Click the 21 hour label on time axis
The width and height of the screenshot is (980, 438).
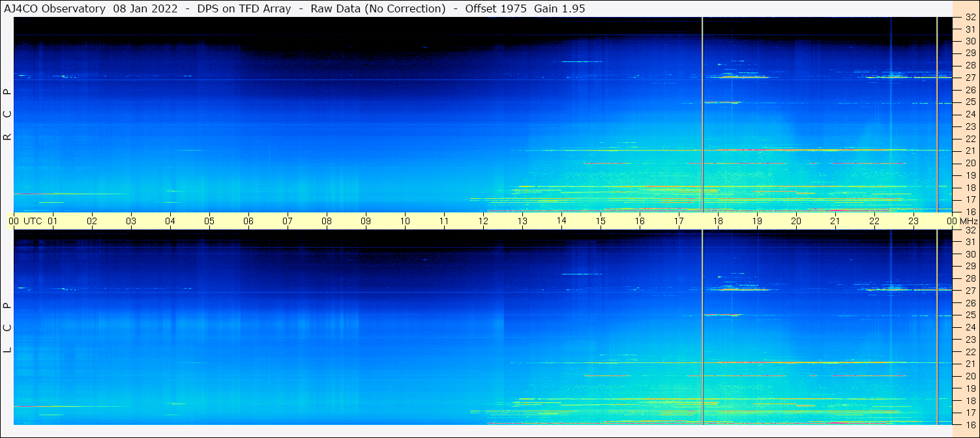click(835, 221)
